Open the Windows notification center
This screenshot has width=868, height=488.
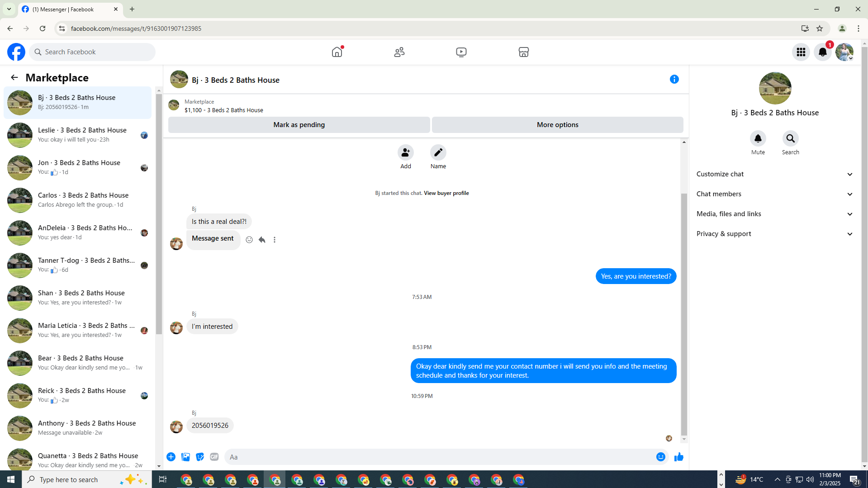coord(854,479)
